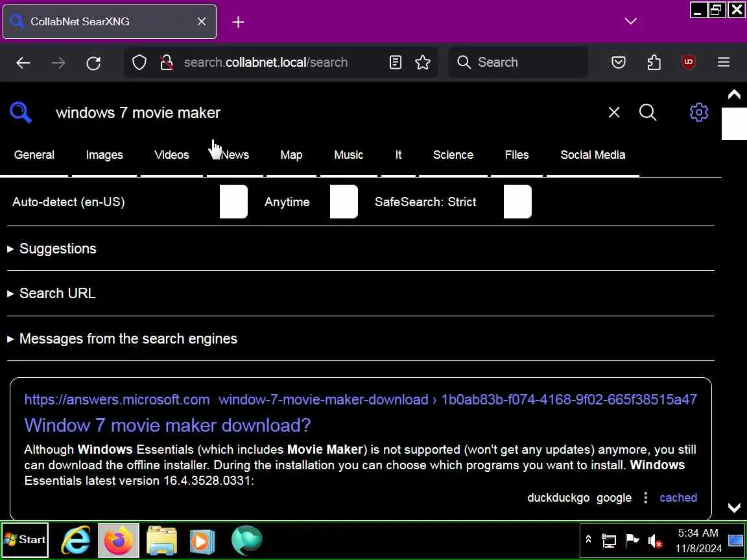Go back to the previous page

23,62
